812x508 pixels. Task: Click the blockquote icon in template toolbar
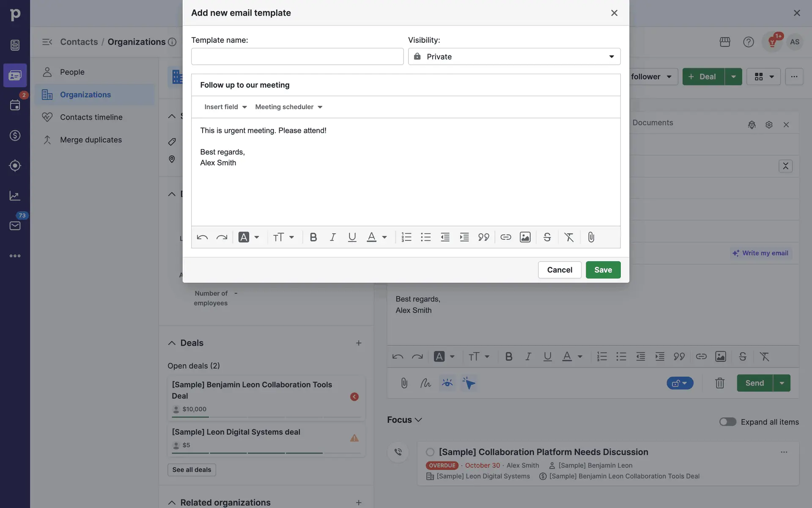coord(483,237)
